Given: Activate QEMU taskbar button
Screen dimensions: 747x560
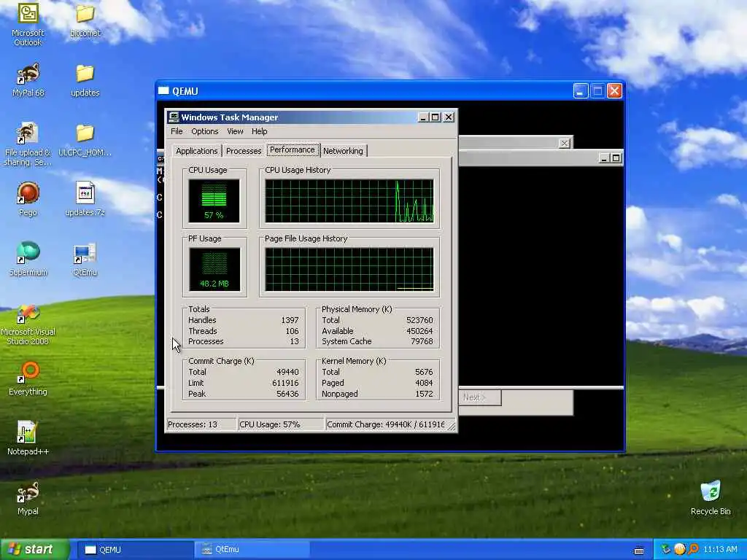Looking at the screenshot, I should tap(135, 550).
